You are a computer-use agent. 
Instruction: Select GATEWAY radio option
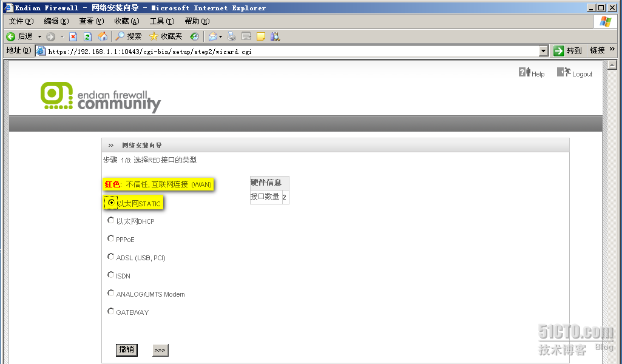(110, 311)
